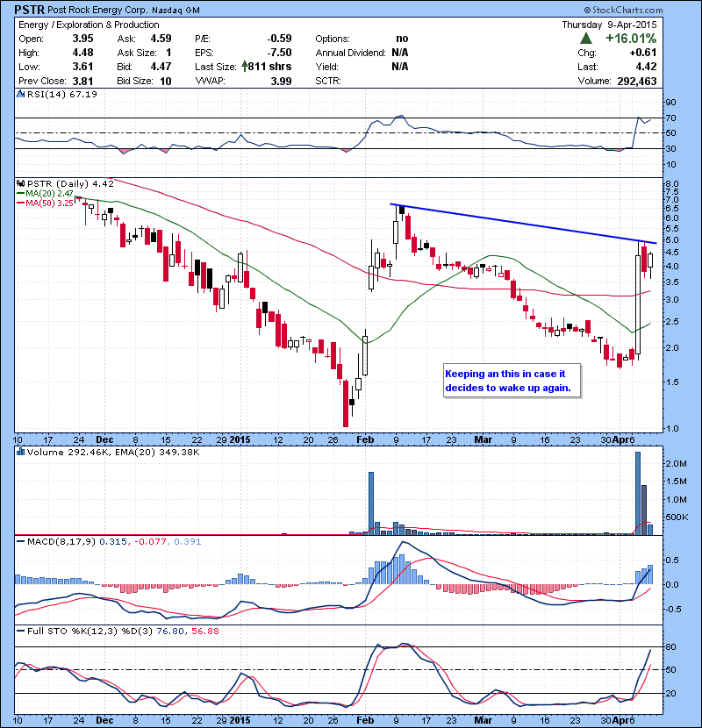Click the Post Rock Energy Corp. company name
The height and width of the screenshot is (728, 702).
click(97, 10)
